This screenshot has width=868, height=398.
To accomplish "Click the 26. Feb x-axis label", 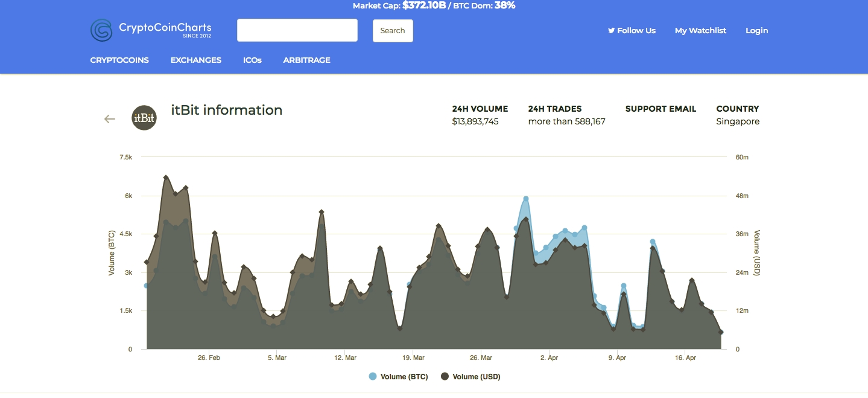I will pos(209,358).
